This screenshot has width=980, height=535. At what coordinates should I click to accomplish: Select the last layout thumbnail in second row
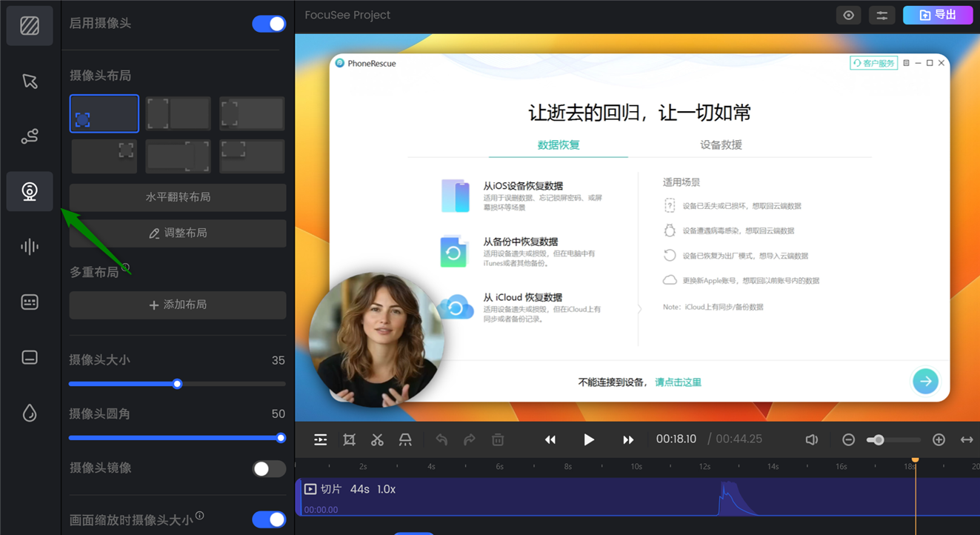pos(252,156)
